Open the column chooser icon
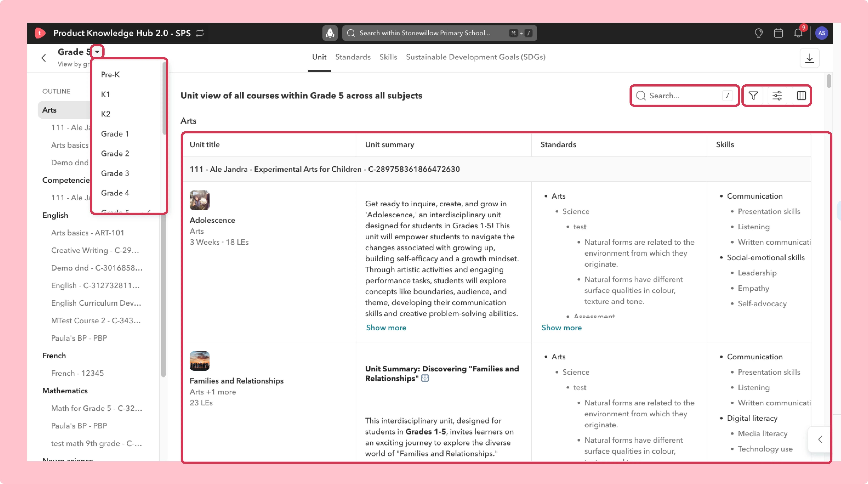 tap(801, 96)
